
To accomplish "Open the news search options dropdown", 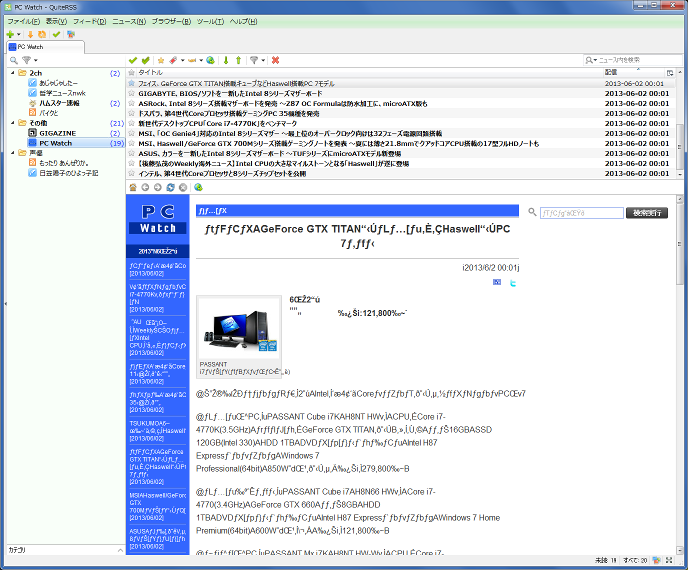I will [591, 60].
